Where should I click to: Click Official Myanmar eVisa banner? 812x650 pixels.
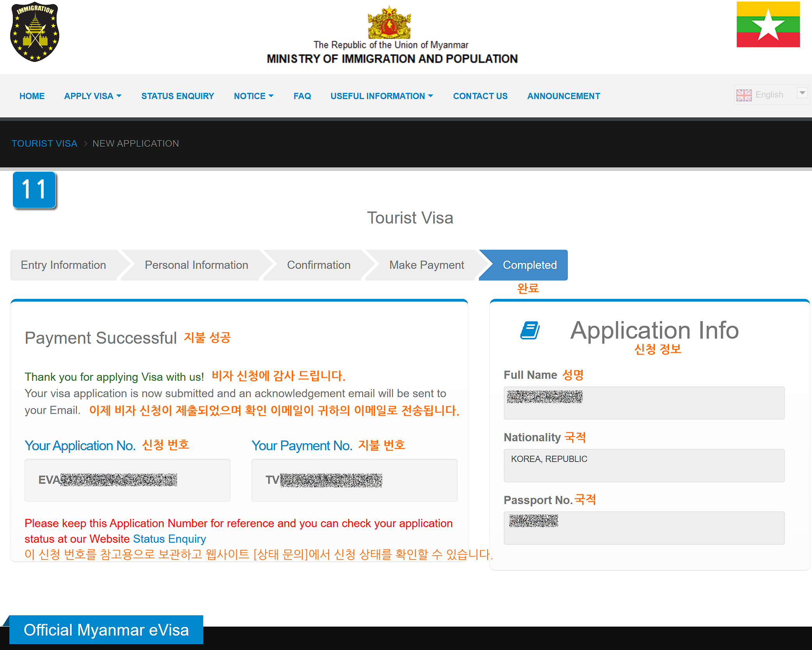(x=106, y=630)
